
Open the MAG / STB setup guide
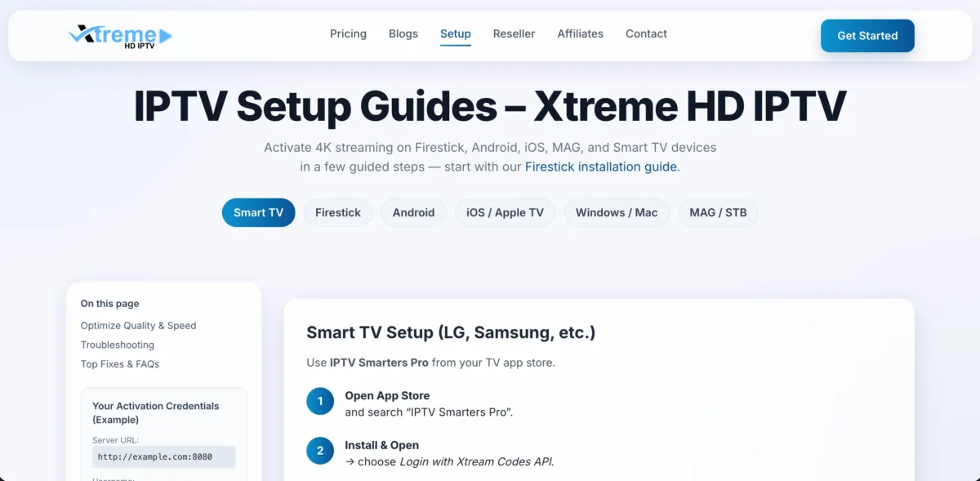point(717,212)
